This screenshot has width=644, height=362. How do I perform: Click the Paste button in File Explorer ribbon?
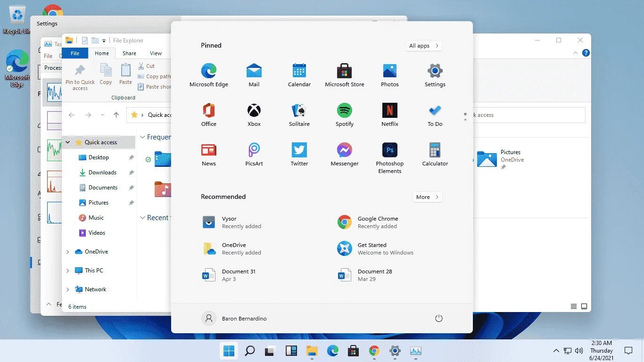point(125,74)
